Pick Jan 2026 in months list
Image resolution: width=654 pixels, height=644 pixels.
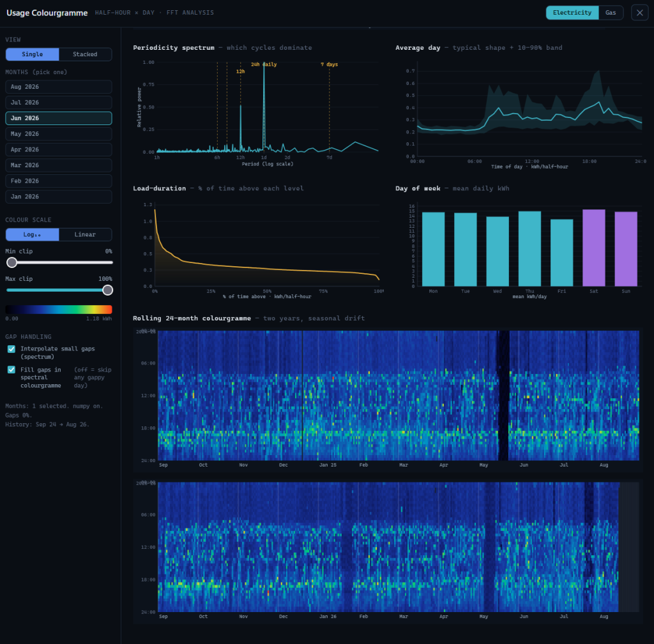58,197
